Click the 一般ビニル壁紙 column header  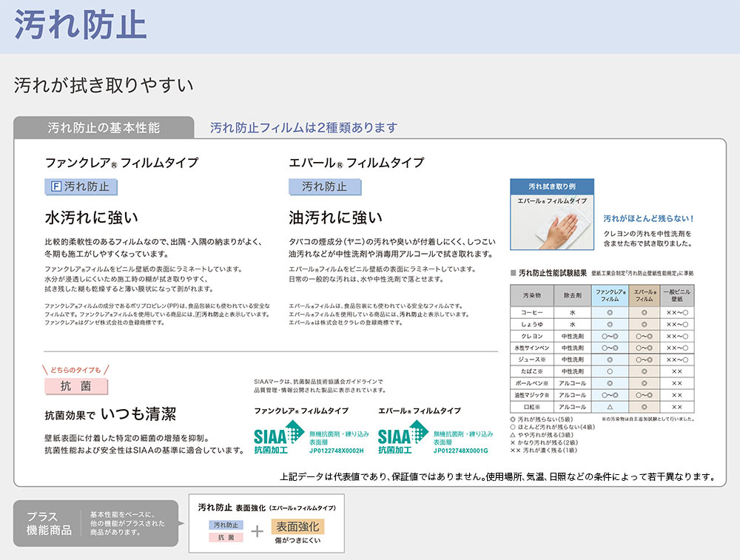tap(677, 295)
